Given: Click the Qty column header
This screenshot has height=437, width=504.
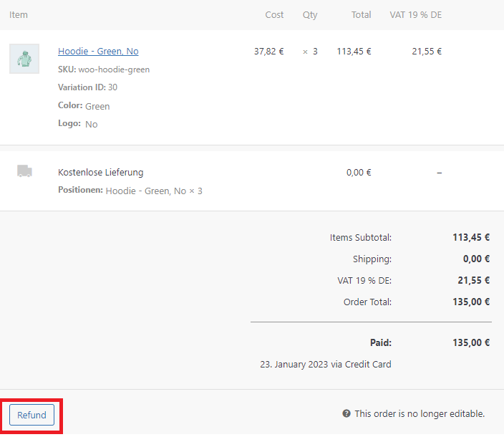Looking at the screenshot, I should click(x=310, y=15).
